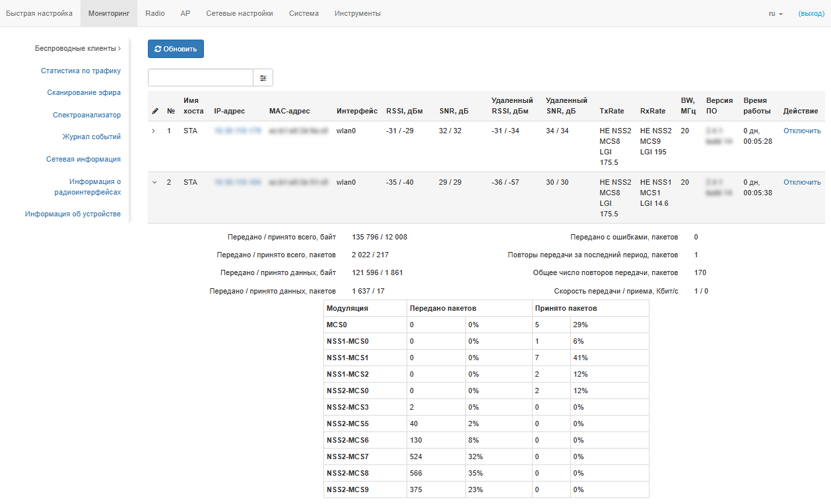Disconnect second client via Отключить link
Image resolution: width=831 pixels, height=504 pixels.
[x=801, y=182]
